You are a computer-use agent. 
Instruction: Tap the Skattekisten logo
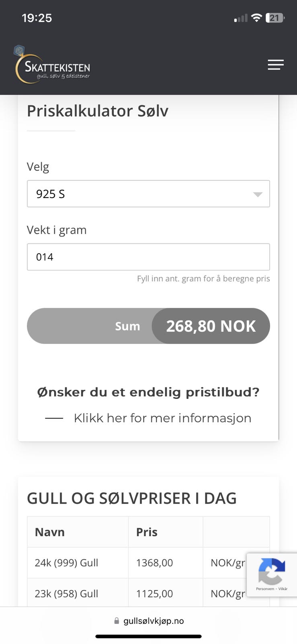(53, 65)
